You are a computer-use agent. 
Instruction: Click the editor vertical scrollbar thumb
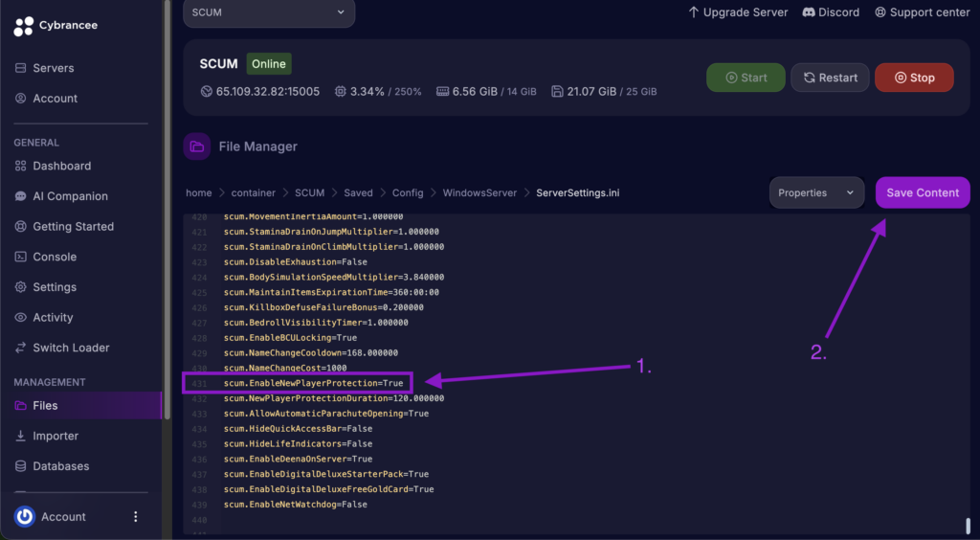pos(969,525)
